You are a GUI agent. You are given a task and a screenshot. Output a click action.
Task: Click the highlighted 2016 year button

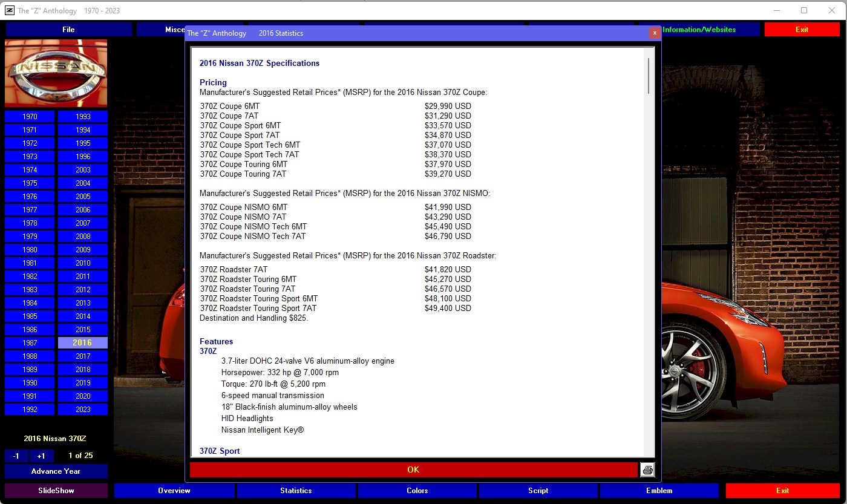click(83, 343)
